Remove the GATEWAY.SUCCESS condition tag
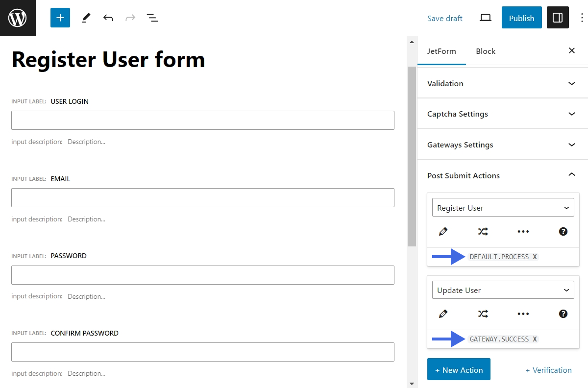Screen dimensions: 588x388 535,339
